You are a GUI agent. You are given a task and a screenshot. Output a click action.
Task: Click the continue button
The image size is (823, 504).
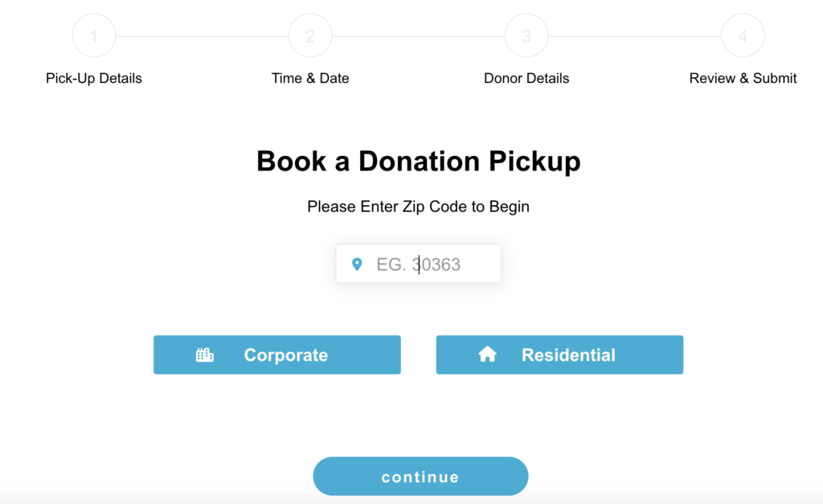coord(420,476)
